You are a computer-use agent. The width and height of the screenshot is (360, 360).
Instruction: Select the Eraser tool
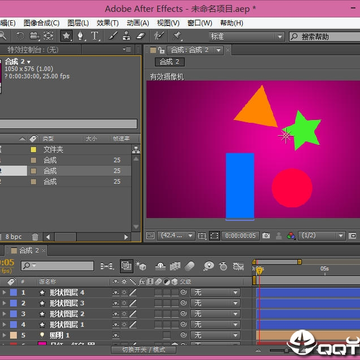coord(141,36)
